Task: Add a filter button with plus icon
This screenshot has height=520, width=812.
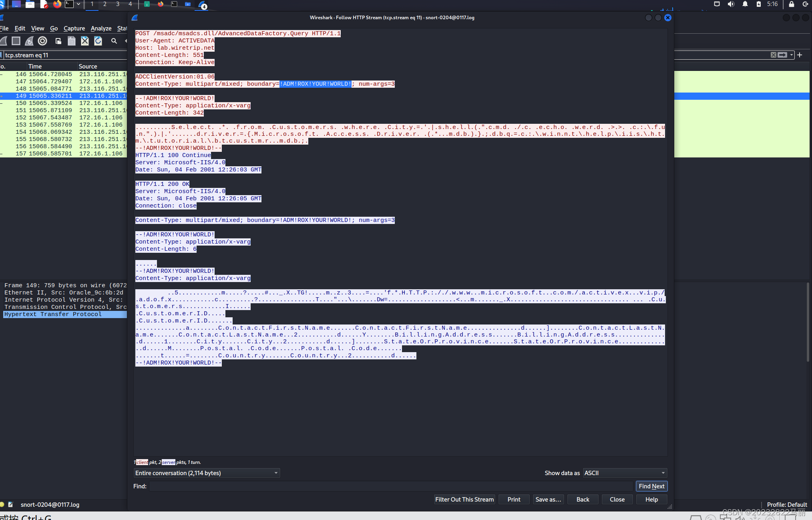Action: point(800,55)
